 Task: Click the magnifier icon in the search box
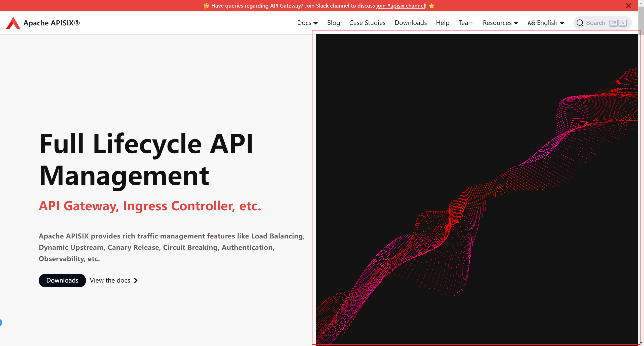[x=580, y=23]
